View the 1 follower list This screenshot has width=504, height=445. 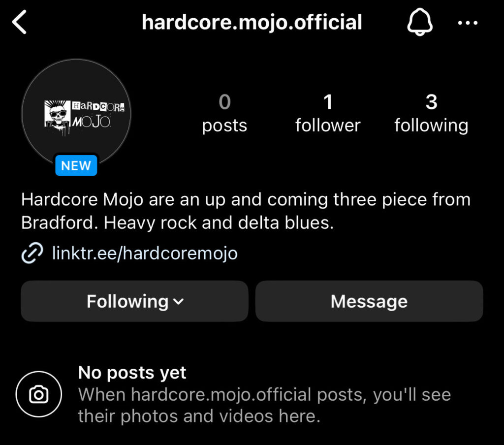coord(328,113)
